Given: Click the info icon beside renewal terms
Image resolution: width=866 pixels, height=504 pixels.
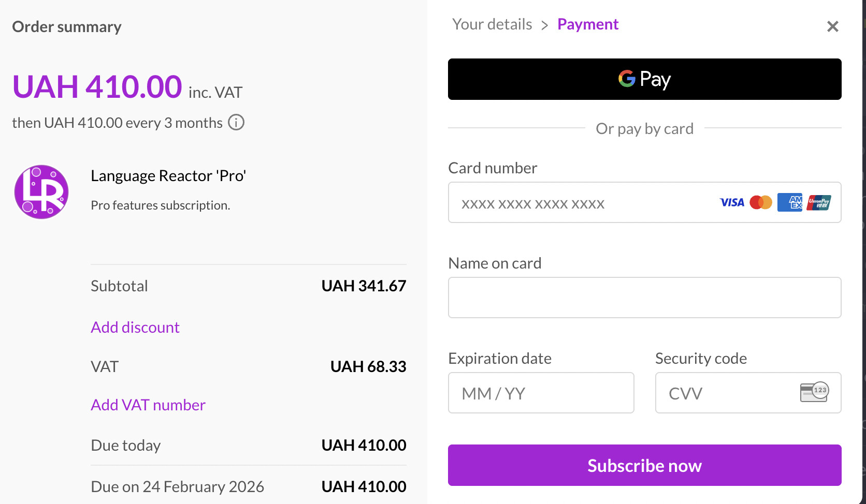Looking at the screenshot, I should (x=236, y=123).
